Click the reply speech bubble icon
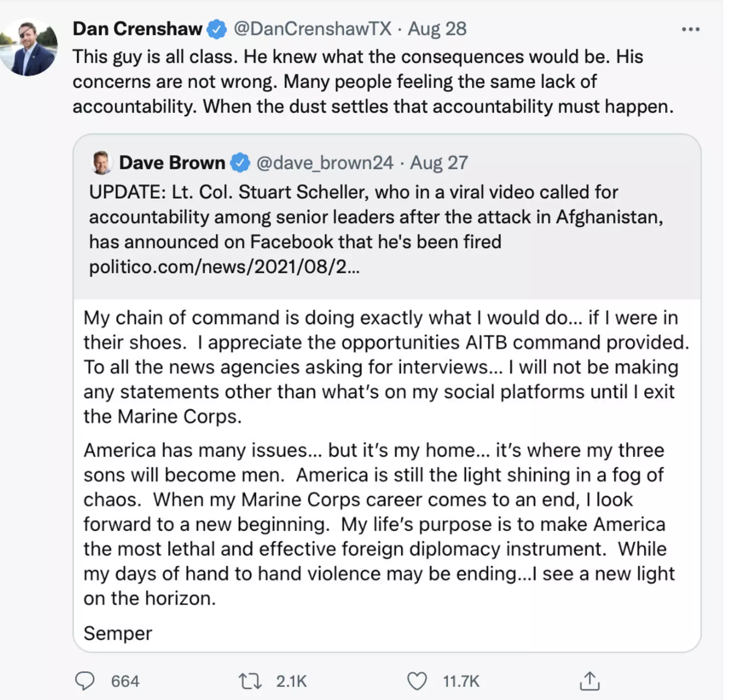Screen dimensions: 748x700 (85, 681)
